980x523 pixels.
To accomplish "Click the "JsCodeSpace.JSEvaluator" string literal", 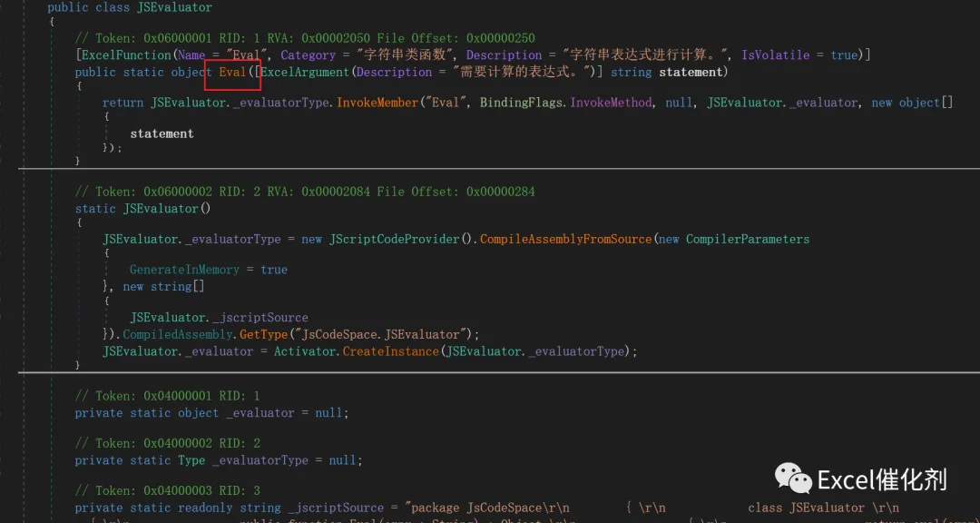I will [380, 334].
